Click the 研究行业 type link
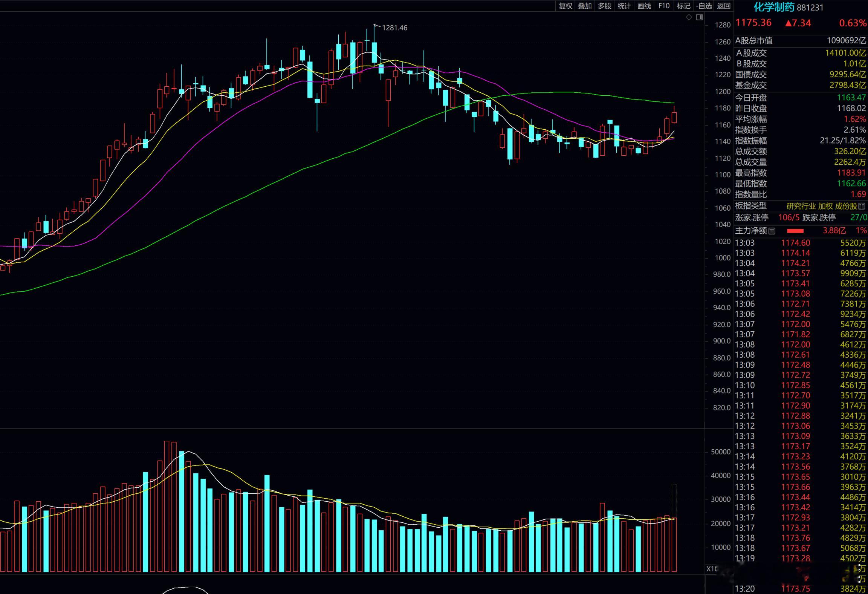868x594 pixels. 801,207
